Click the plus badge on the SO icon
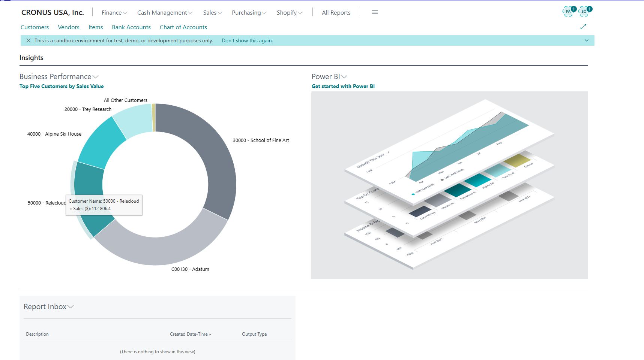Image resolution: width=644 pixels, height=360 pixels. coord(590,9)
